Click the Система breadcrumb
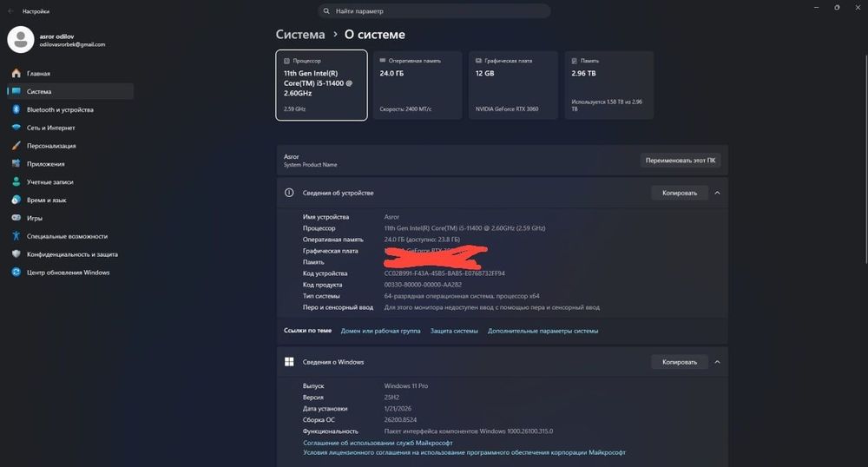Screen dimensions: 868x467 coord(300,35)
